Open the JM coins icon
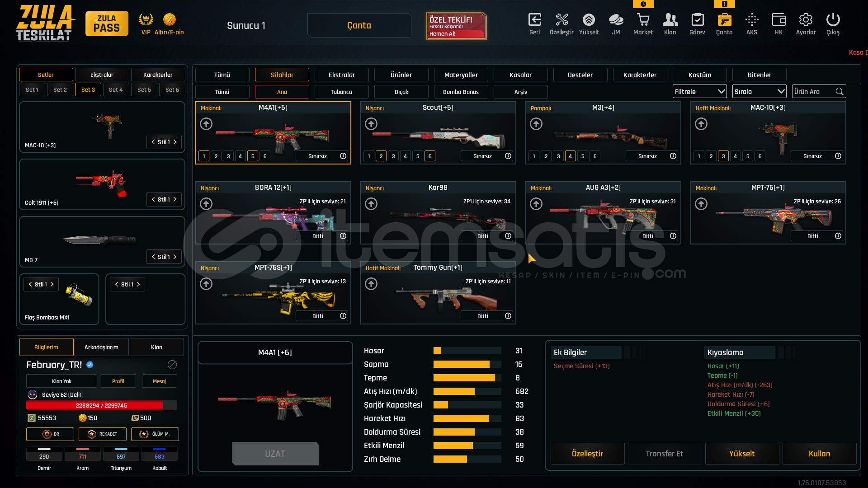Image resolution: width=868 pixels, height=488 pixels. tap(616, 23)
